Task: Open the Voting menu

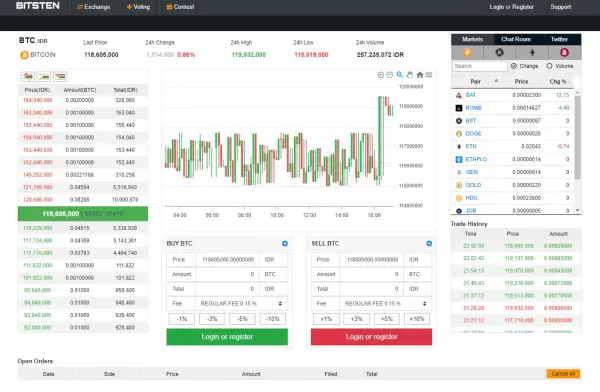Action: [138, 7]
